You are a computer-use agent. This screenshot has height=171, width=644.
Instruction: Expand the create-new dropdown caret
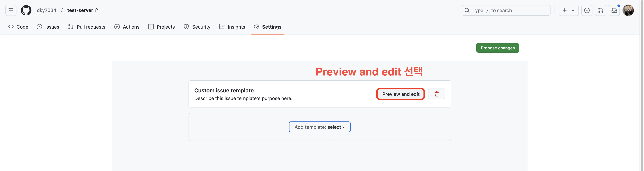[573, 10]
